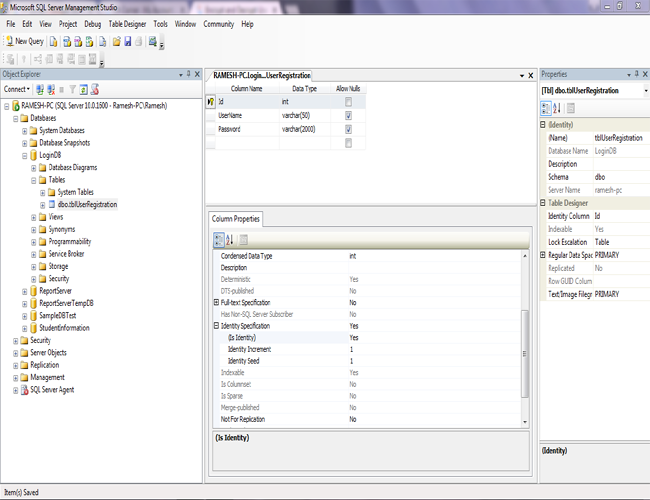Select StudentInformation database in tree
Screen dimensions: 650x500
pyautogui.click(x=64, y=328)
